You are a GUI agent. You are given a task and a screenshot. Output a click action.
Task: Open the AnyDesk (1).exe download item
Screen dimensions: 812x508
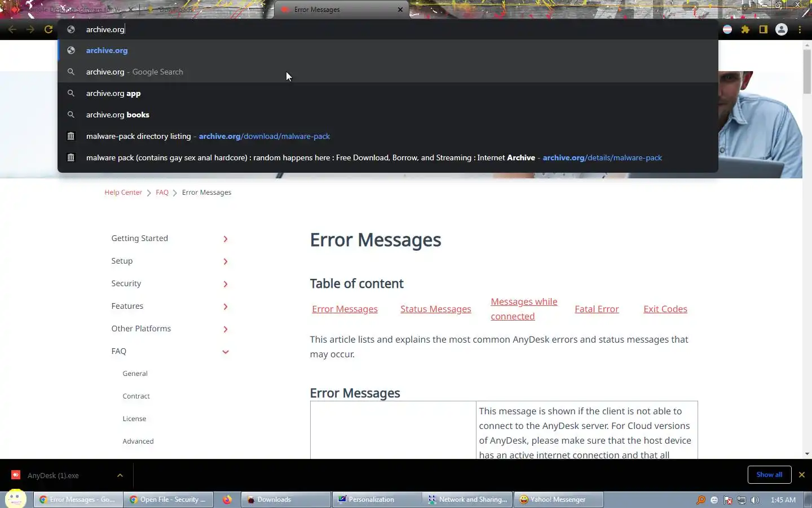(x=54, y=475)
